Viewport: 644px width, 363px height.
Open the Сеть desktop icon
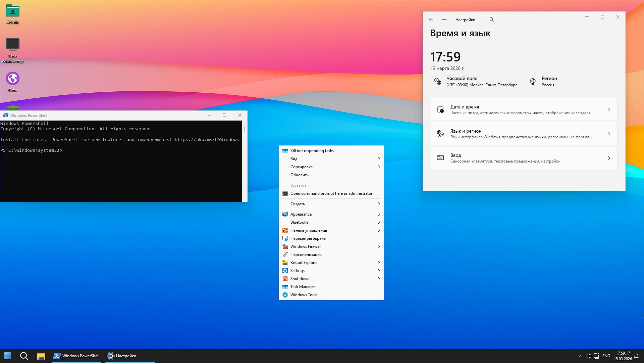coord(13,78)
